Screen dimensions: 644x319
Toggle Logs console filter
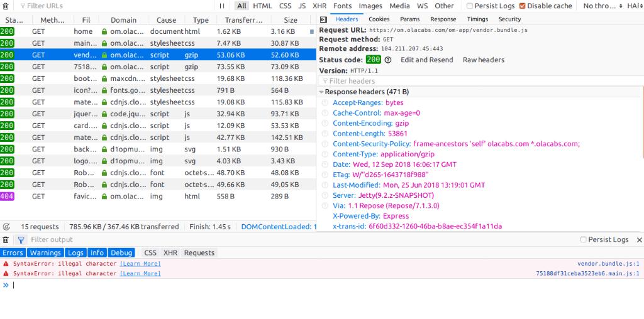click(75, 253)
